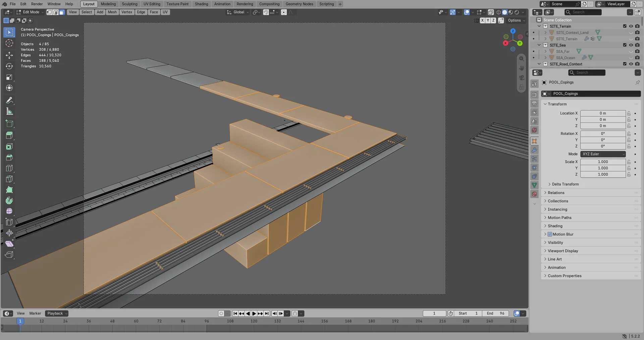Lock Location X with padlock icon
Screen dimensions: 644x340
coord(629,113)
